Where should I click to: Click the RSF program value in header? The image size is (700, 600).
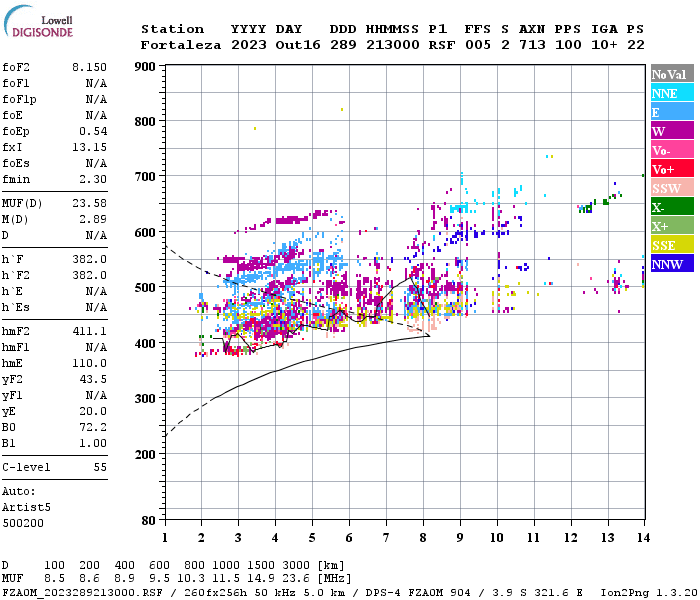pyautogui.click(x=442, y=45)
